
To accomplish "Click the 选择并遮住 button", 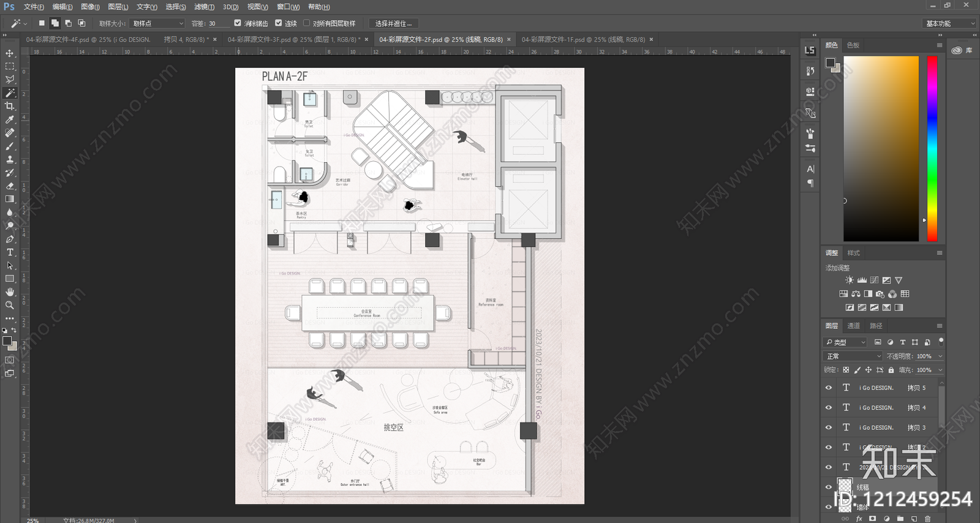I will 393,23.
